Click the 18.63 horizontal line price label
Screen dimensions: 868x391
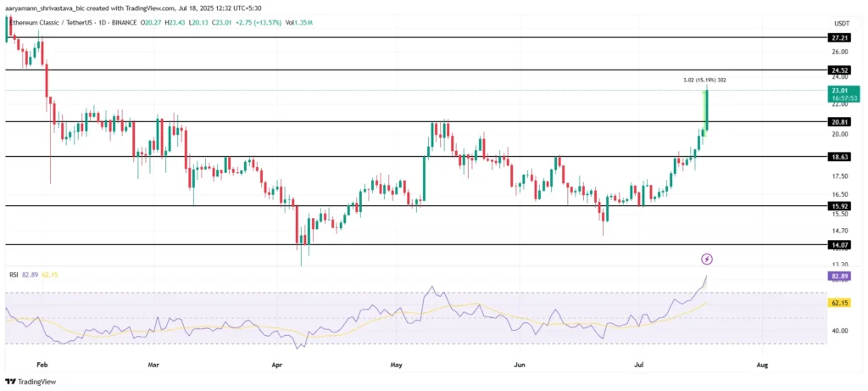pyautogui.click(x=838, y=157)
